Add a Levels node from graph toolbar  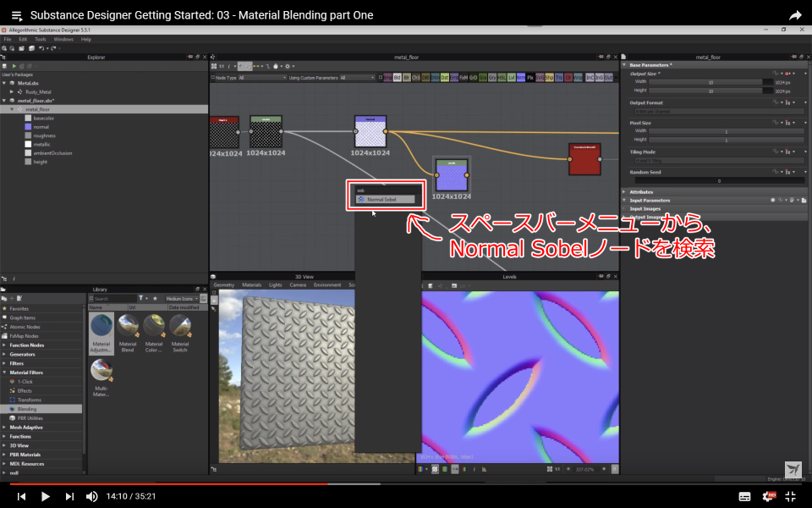(x=511, y=77)
